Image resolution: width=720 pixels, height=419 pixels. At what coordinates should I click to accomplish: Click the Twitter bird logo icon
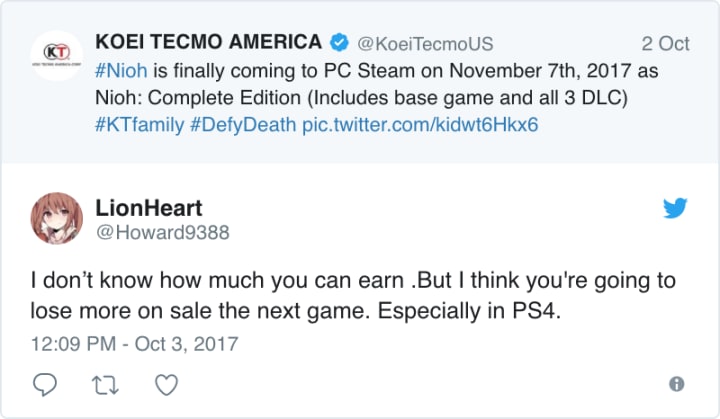coord(677,209)
